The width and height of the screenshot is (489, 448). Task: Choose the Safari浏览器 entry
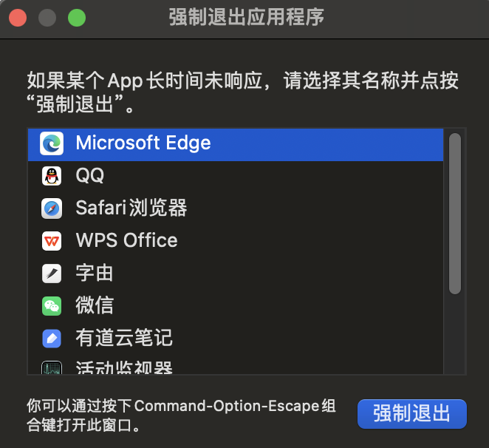131,208
